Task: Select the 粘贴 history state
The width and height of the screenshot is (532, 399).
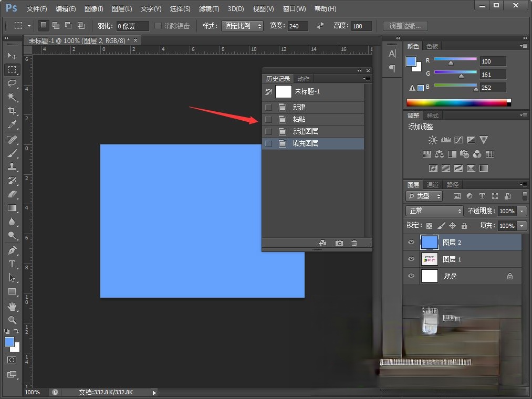Action: click(299, 119)
